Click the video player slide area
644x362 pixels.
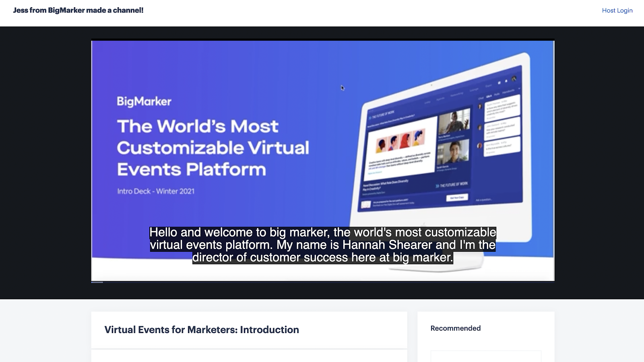point(323,160)
